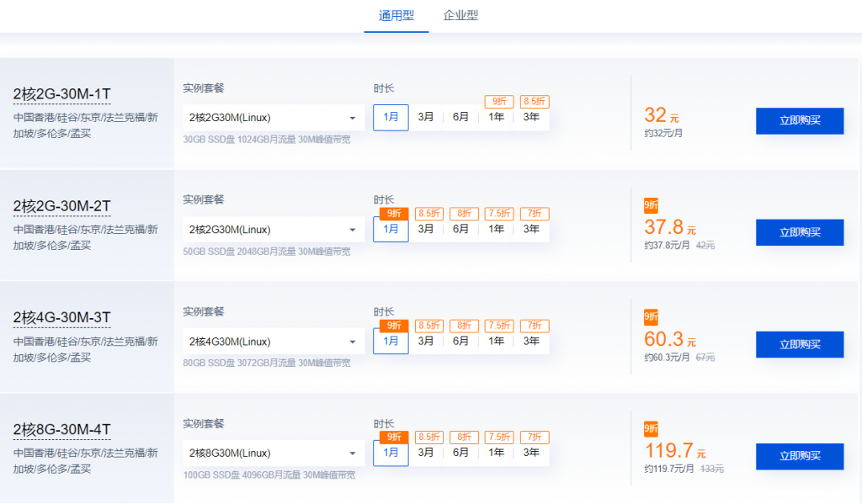862x504 pixels.
Task: Click the 7折 tag in 2核8G-30M-4T row
Action: [535, 438]
